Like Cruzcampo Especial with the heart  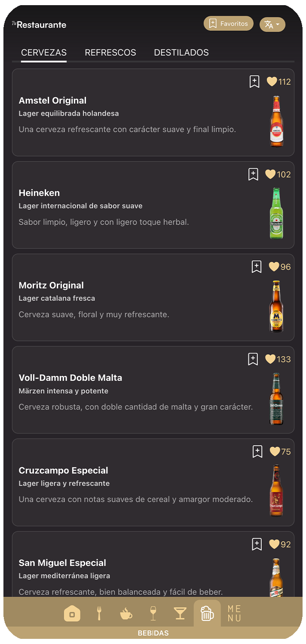[x=275, y=452]
